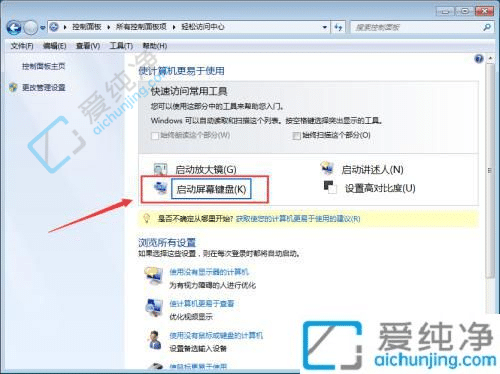500x374 pixels.
Task: Click the text 优化视频显示
Action: (191, 317)
